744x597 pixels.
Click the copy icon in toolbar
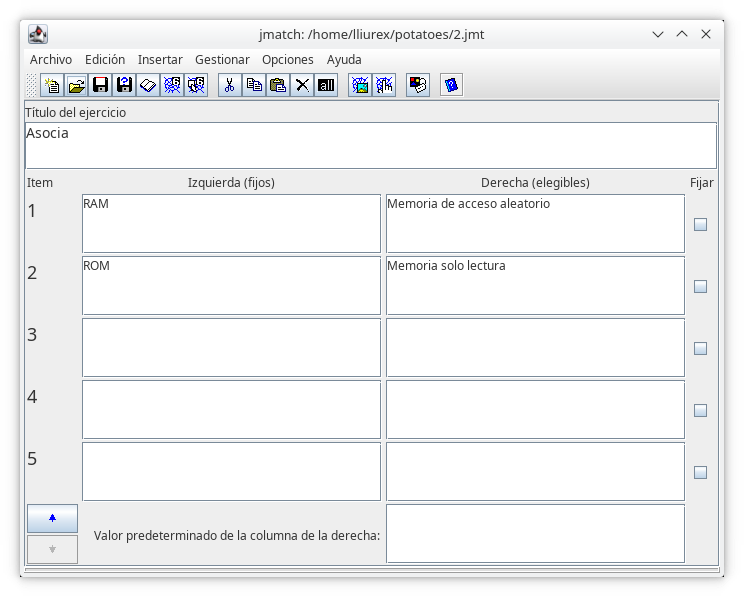(254, 85)
